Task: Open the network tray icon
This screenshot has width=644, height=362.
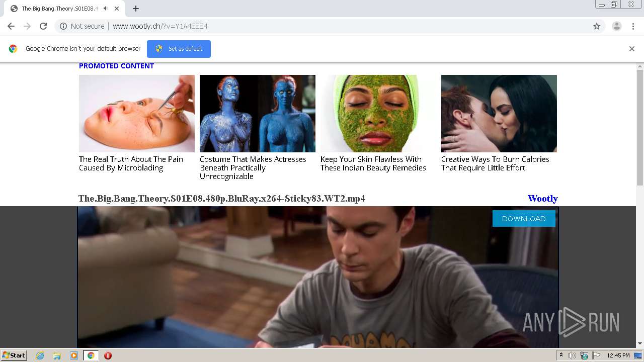Action: 584,355
